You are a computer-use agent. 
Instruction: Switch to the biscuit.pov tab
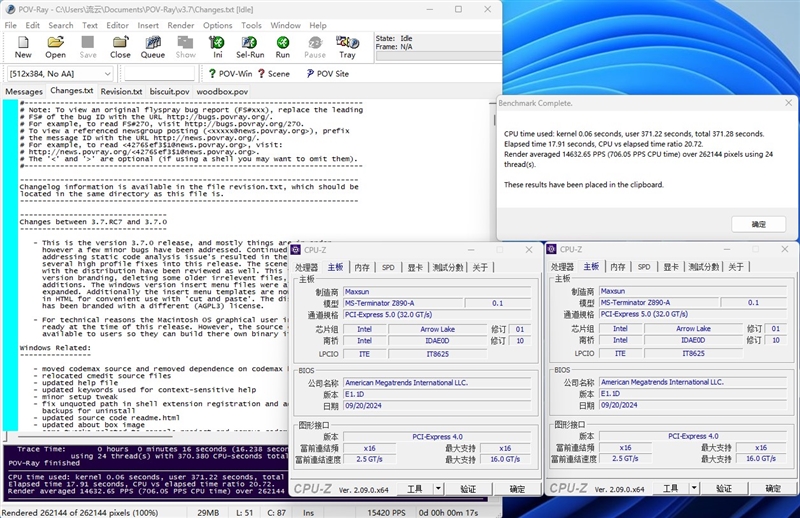click(169, 91)
